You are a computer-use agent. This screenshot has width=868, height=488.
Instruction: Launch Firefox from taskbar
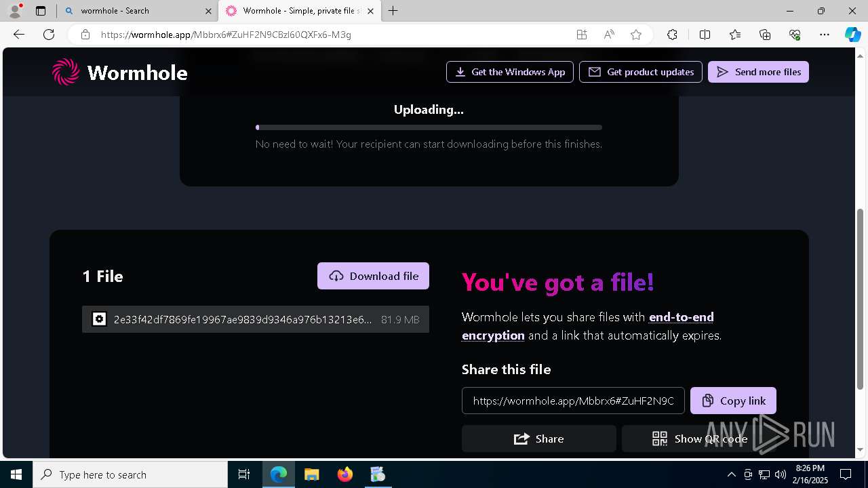pos(345,474)
